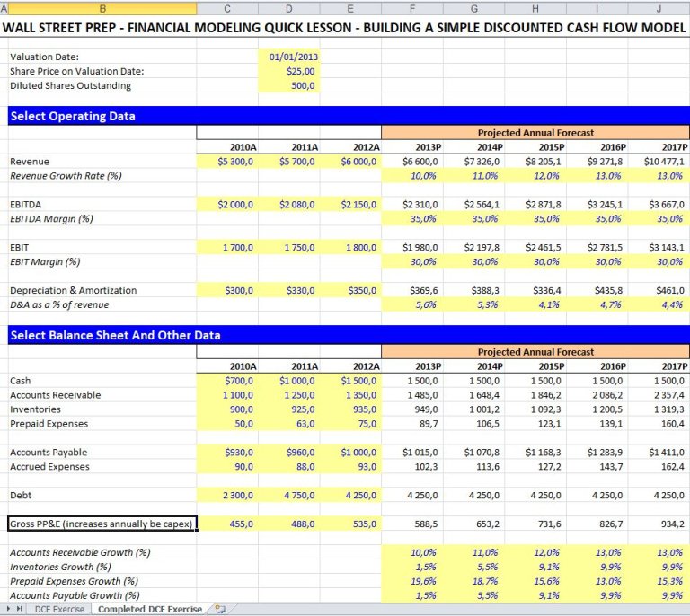Image resolution: width=690 pixels, height=616 pixels.
Task: Select the 2010A Revenue cell $5 300,0
Action: [x=227, y=162]
